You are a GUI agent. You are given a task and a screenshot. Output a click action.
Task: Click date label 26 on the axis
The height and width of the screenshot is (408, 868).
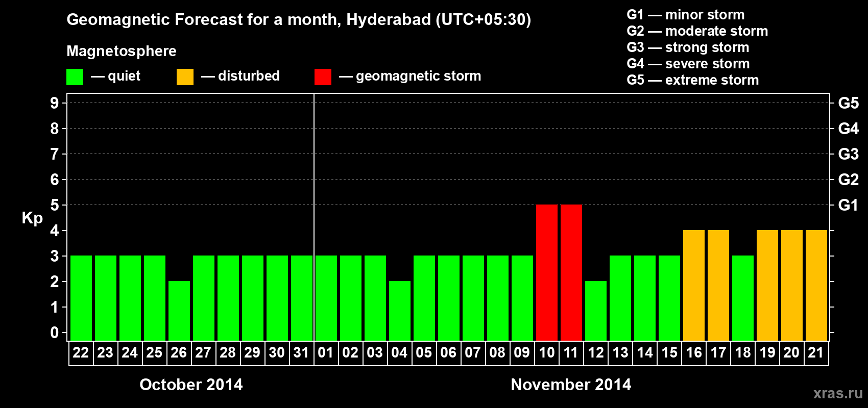(179, 352)
